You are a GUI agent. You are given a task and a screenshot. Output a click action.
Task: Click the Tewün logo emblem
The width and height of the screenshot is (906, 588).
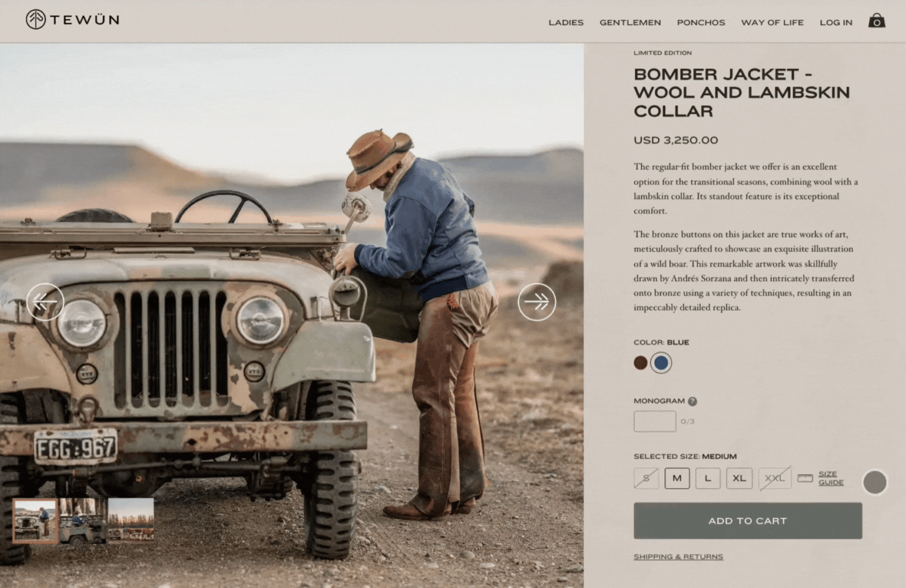point(36,20)
